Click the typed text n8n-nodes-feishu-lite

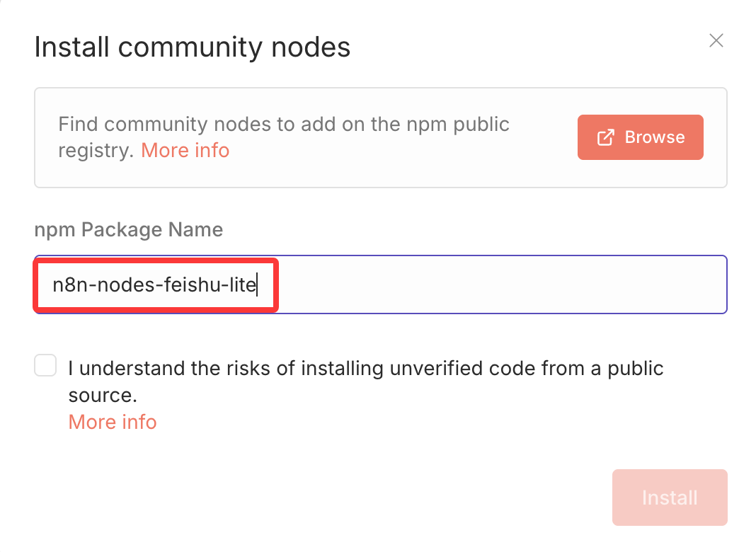point(154,285)
